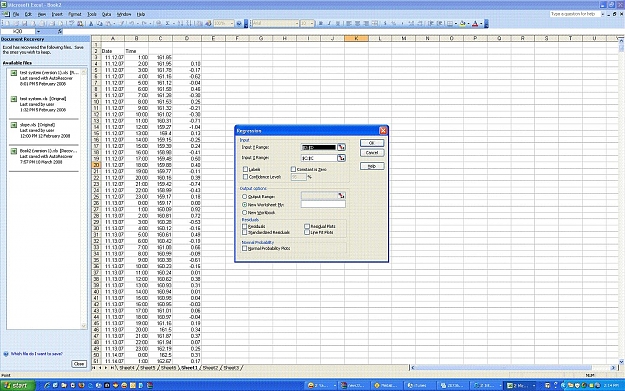This screenshot has width=625, height=391.
Task: Apply Percent style from toolbar
Action: [394, 23]
